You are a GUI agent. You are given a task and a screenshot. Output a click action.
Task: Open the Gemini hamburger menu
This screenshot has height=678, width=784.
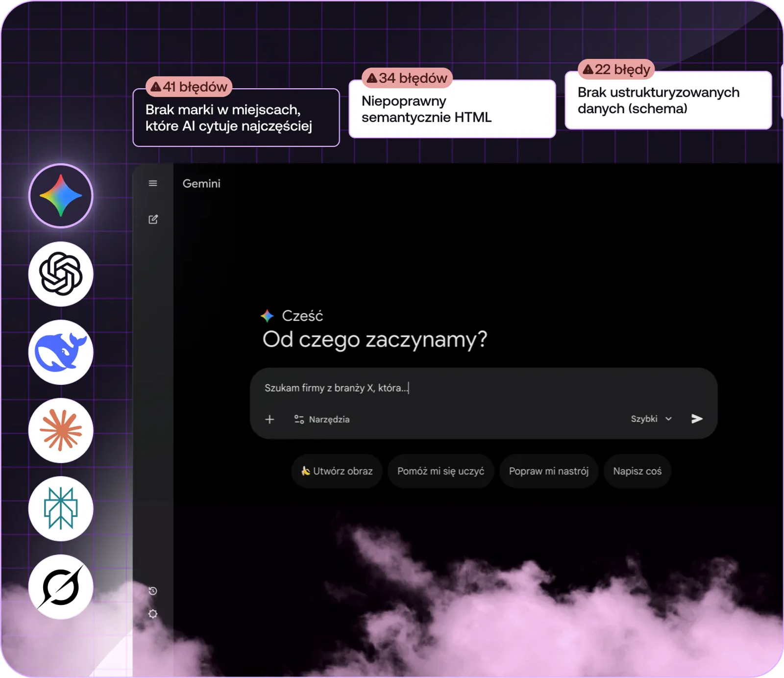(153, 183)
